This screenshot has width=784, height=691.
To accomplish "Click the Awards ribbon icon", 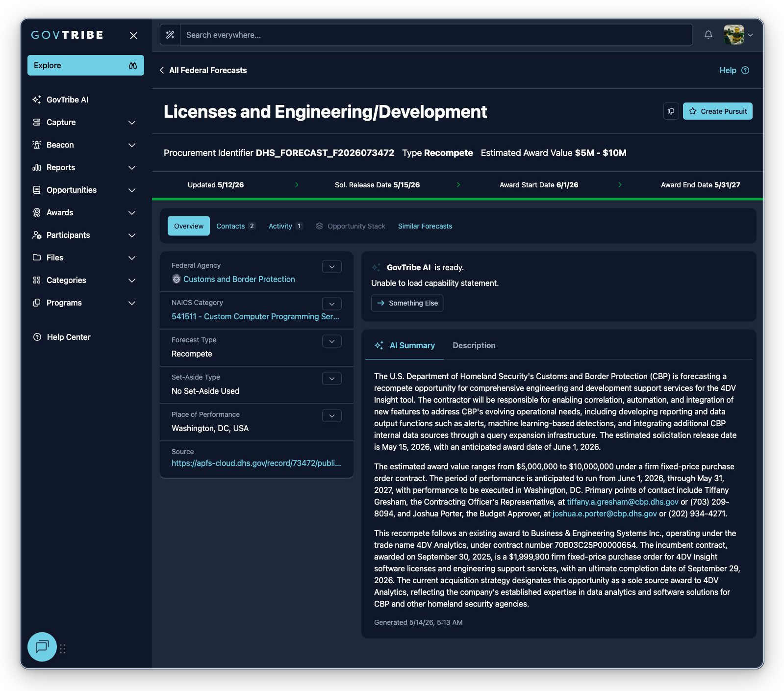I will (x=37, y=212).
